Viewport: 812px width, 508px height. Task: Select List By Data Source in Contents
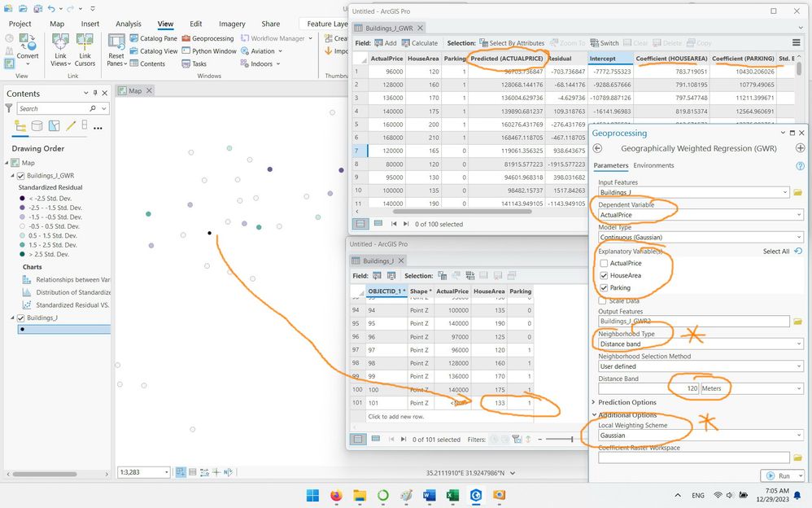tap(37, 126)
